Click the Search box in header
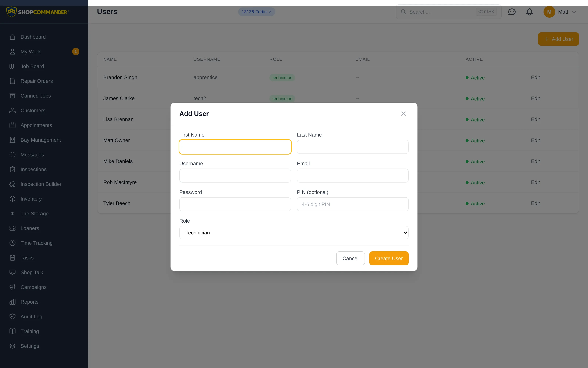The width and height of the screenshot is (588, 368). point(449,12)
